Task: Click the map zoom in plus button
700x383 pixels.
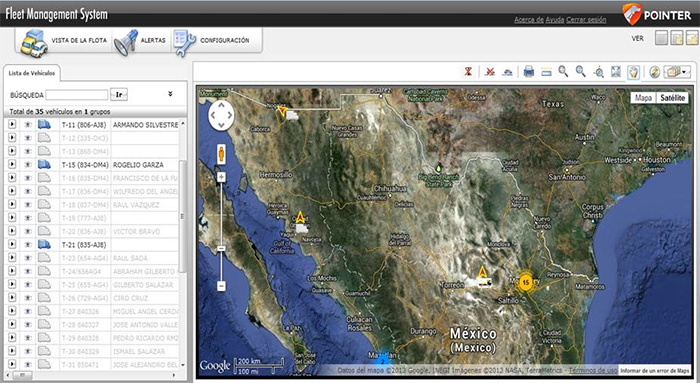Action: 221,177
